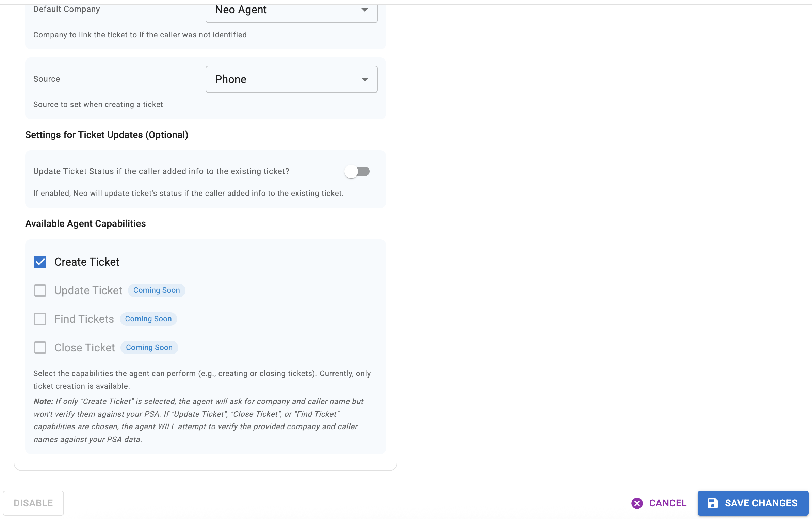Screen dimensions: 812x519
Task: Click the 'Update Ticket Status if the caller' question text
Action: (161, 171)
